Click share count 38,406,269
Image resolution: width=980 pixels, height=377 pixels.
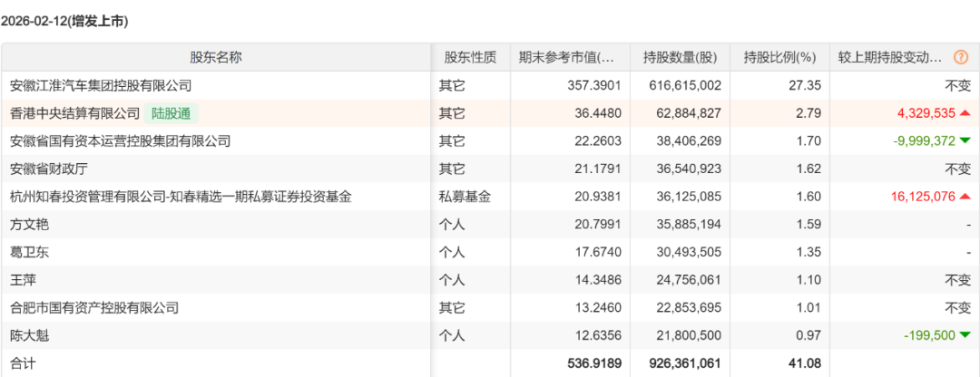688,141
